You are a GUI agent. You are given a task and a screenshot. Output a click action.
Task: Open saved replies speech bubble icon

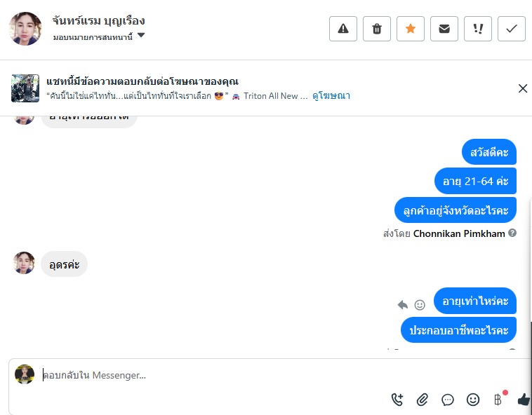(448, 400)
